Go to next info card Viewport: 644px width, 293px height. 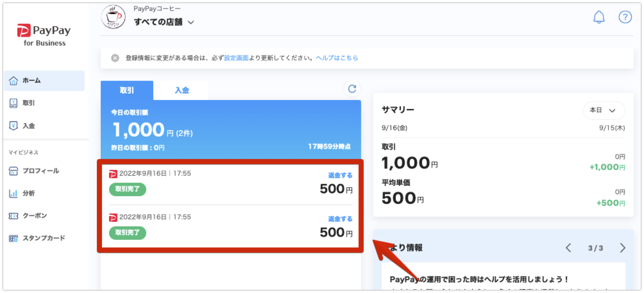pos(623,248)
